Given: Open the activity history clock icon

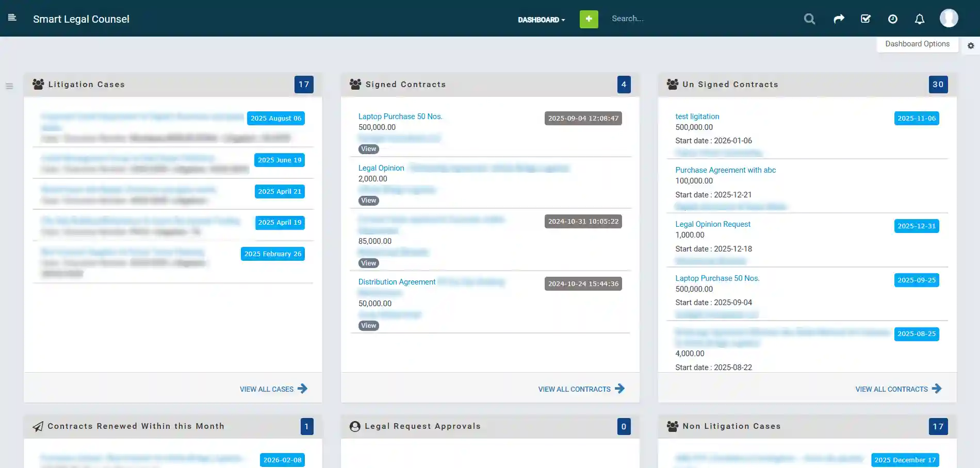Looking at the screenshot, I should pyautogui.click(x=893, y=19).
